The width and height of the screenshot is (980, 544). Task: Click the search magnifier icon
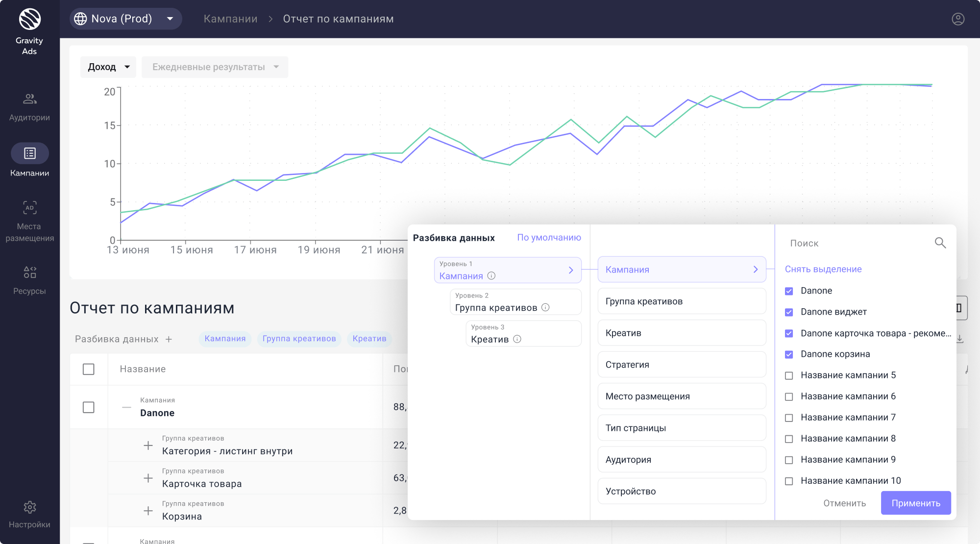click(940, 243)
